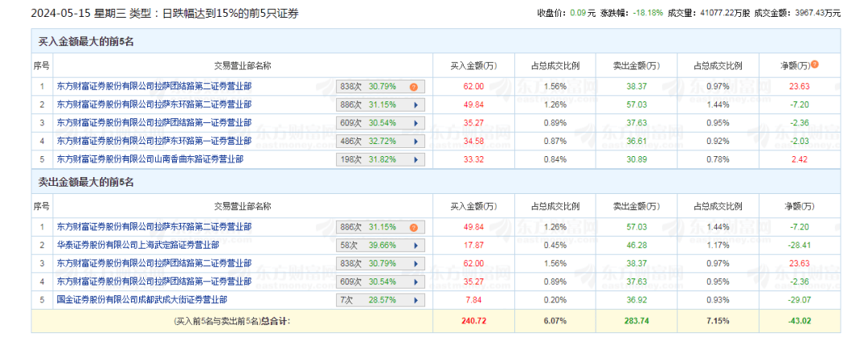868x346 pixels.
Task: Open 山南香曲东路证券营业部 link
Action: point(150,159)
